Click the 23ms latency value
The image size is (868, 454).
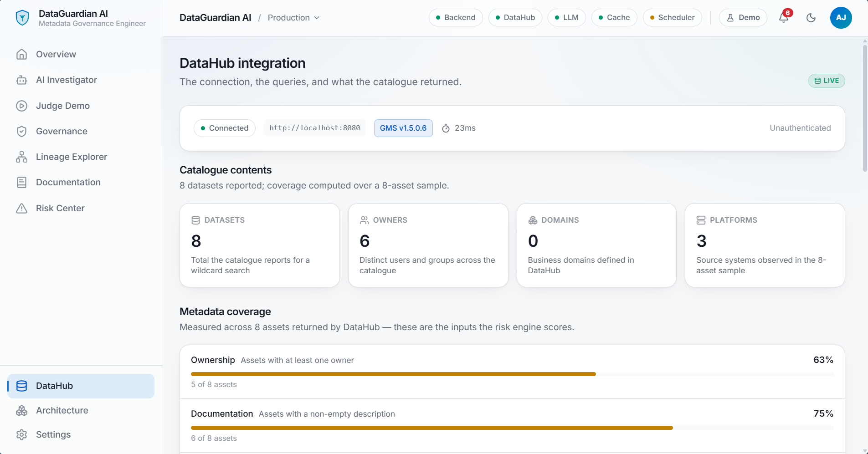coord(465,128)
